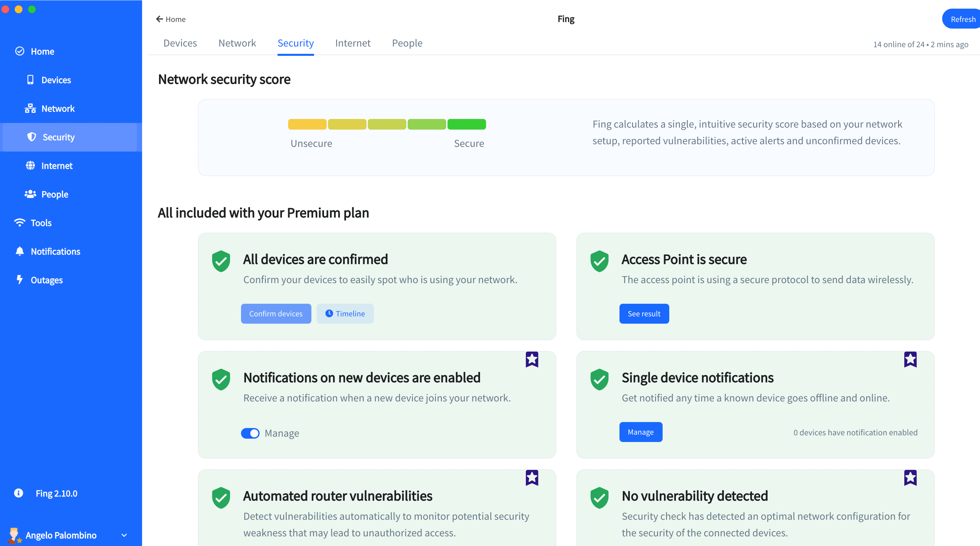This screenshot has height=546, width=980.
Task: Click Confirm devices button
Action: 276,313
